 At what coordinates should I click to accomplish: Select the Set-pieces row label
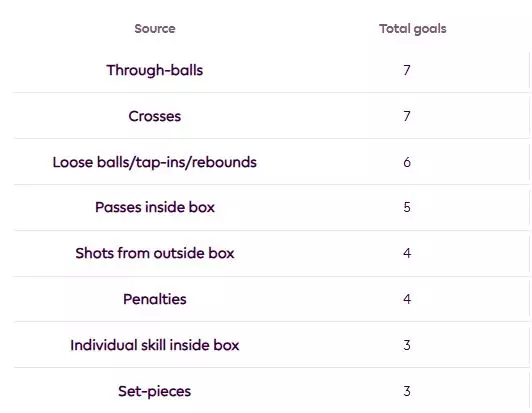pos(155,392)
